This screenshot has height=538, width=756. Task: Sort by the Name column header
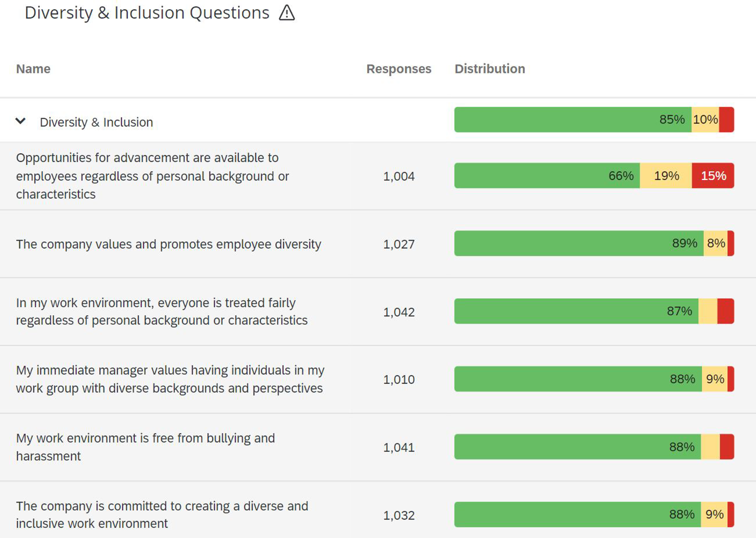point(33,69)
